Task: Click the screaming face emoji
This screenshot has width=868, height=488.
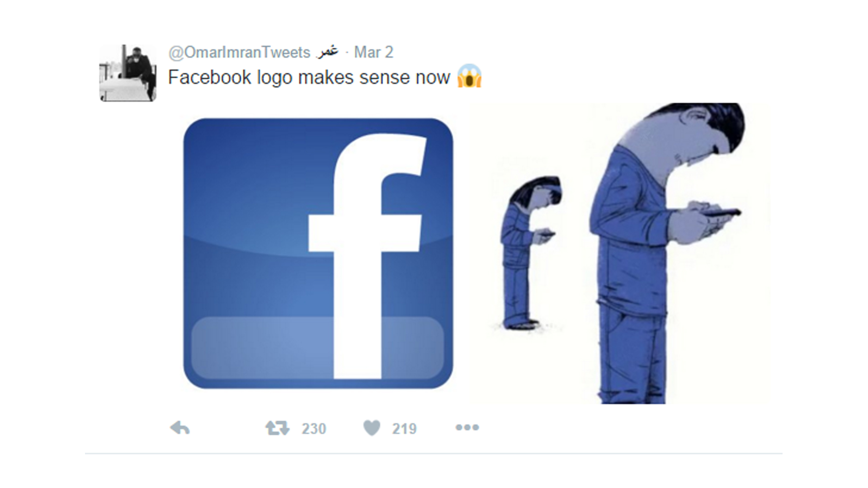Action: tap(469, 76)
